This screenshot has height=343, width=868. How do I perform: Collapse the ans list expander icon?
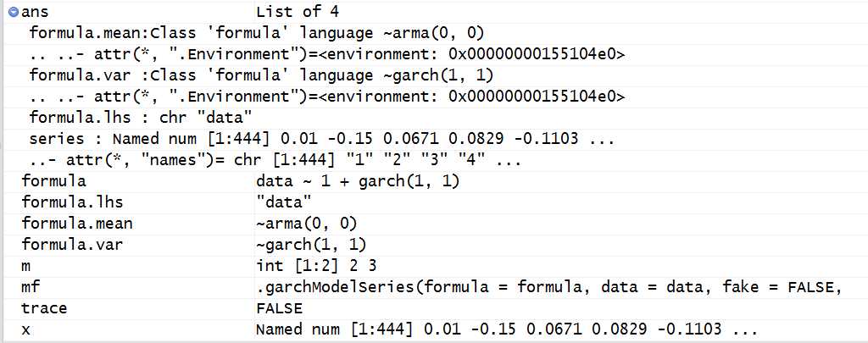14,12
